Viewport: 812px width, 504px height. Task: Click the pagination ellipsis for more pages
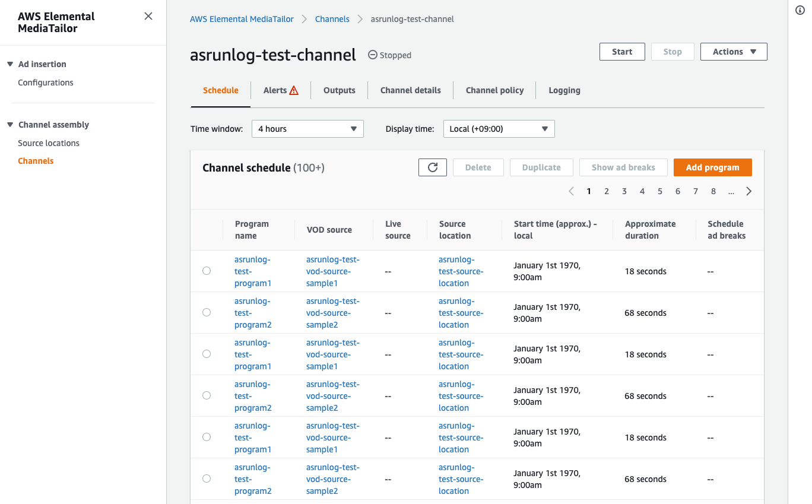click(731, 192)
